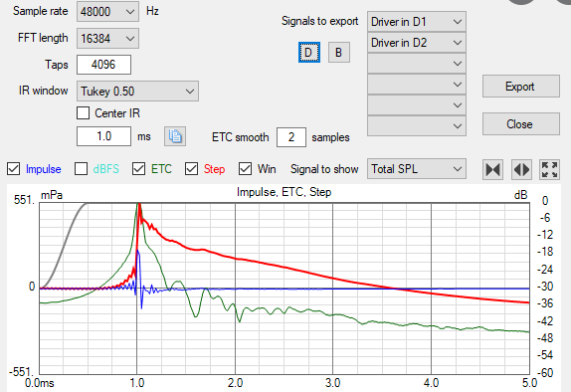571x392 pixels.
Task: Uncheck the ETC checkbox
Action: coord(138,169)
